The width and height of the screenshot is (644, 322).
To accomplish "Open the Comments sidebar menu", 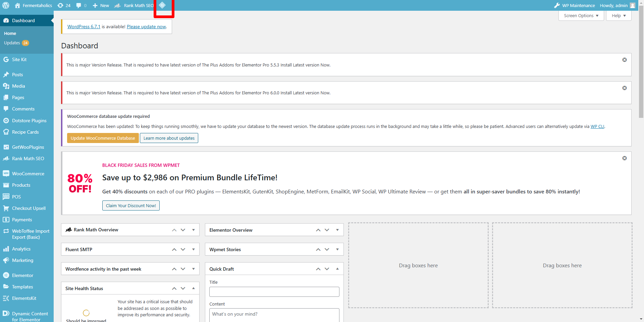I will click(x=27, y=109).
